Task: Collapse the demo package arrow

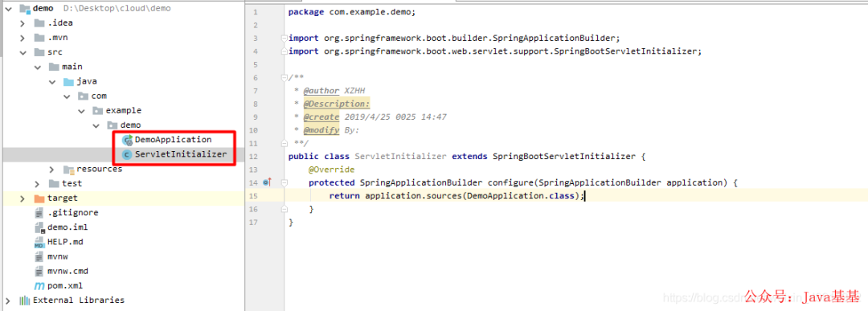Action: tap(96, 125)
